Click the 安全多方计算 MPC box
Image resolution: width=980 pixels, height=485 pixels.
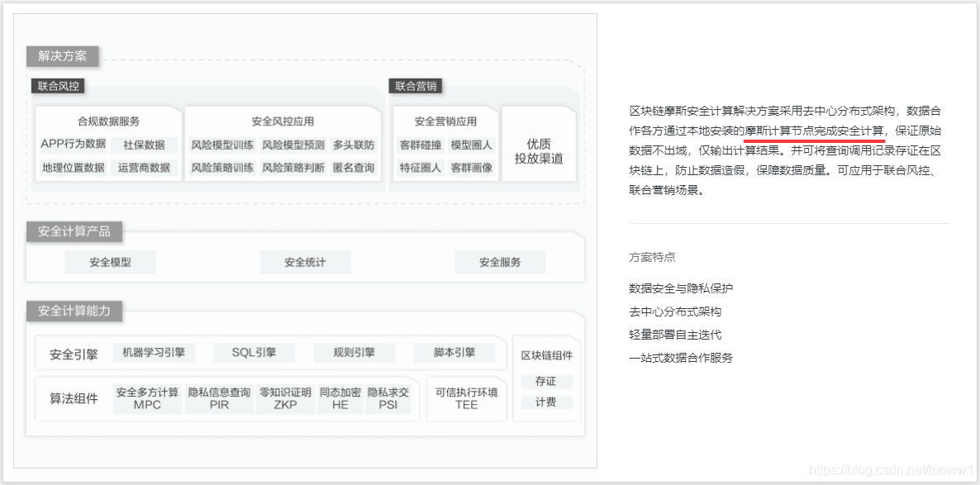tap(148, 399)
